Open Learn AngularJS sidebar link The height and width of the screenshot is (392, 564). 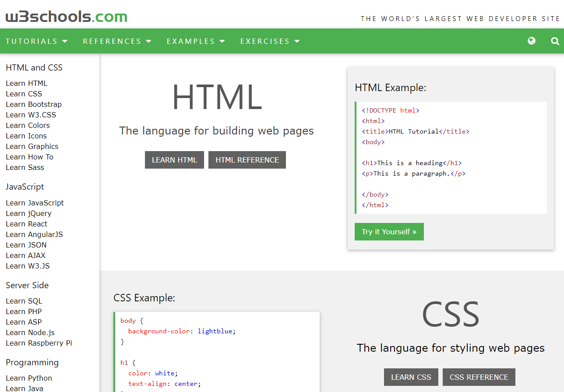pyautogui.click(x=34, y=234)
